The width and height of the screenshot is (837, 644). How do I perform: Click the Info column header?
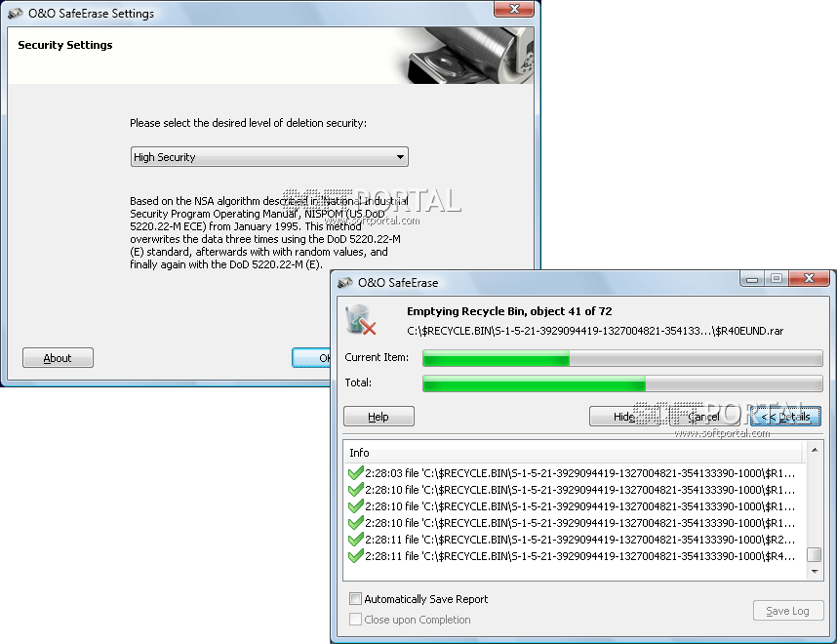574,453
